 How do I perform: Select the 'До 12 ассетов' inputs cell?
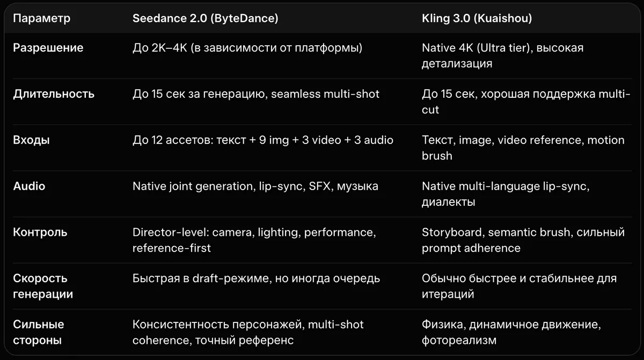(263, 140)
